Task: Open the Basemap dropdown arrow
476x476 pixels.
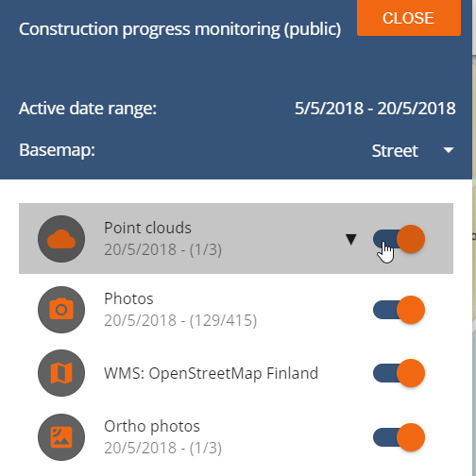Action: coord(449,150)
